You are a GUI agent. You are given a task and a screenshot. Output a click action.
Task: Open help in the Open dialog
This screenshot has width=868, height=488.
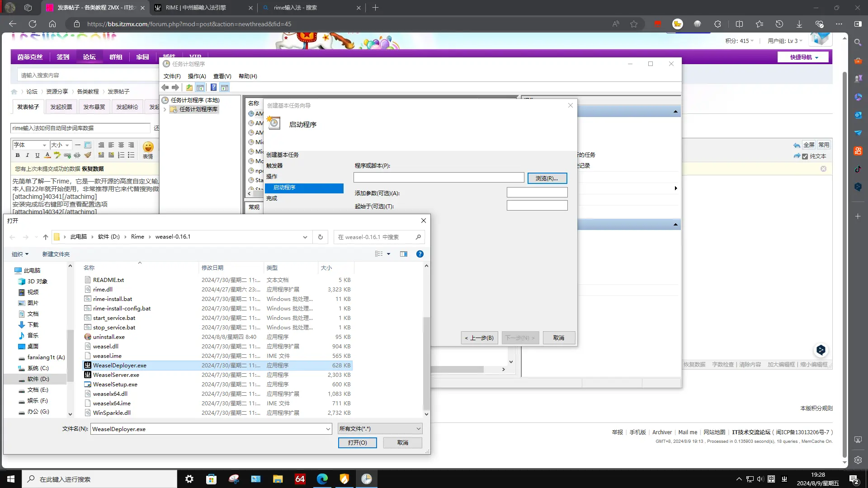pos(420,254)
